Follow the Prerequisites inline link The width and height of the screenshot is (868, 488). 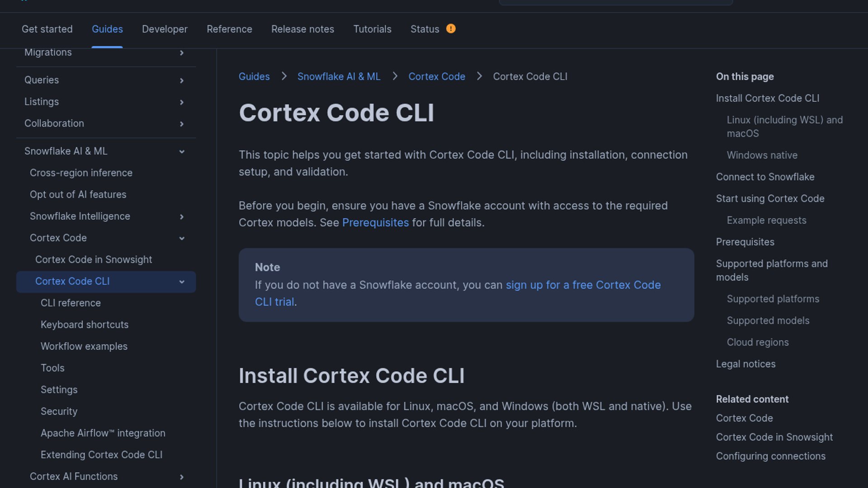[375, 223]
